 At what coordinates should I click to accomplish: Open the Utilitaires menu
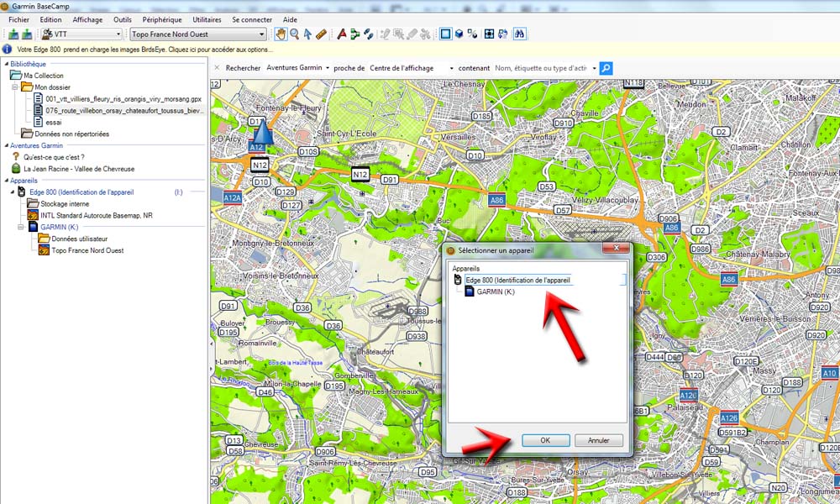pyautogui.click(x=207, y=19)
